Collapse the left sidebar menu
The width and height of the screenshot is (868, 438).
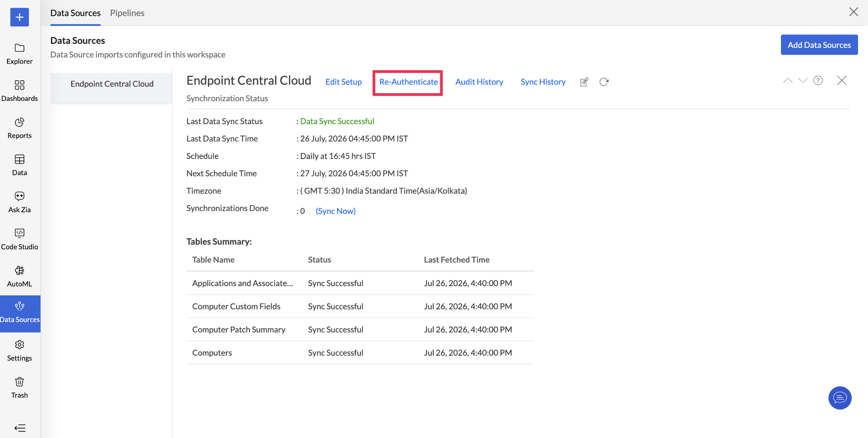click(20, 428)
